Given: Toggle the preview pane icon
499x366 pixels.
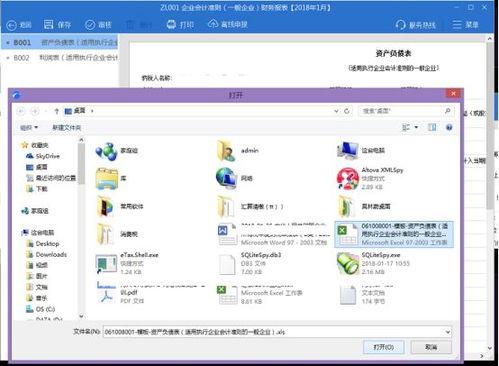Looking at the screenshot, I should coord(432,127).
